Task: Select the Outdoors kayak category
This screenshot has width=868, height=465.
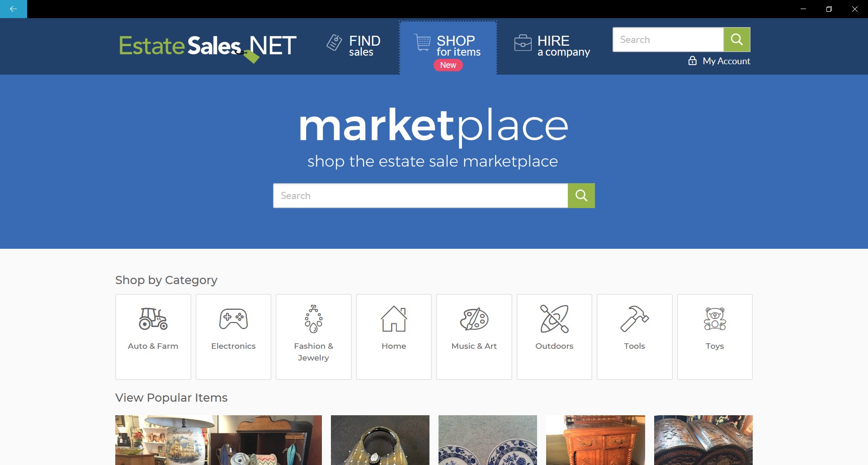Action: tap(554, 337)
